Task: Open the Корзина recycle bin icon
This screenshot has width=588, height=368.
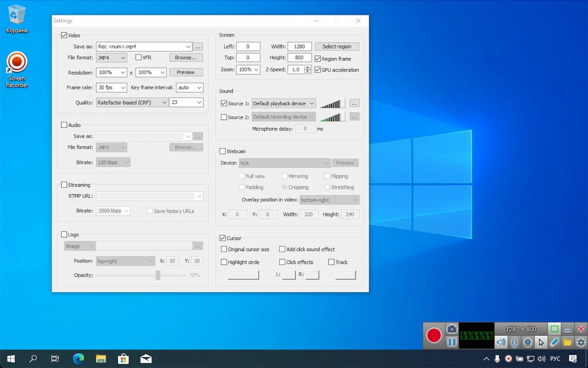Action: click(x=16, y=19)
